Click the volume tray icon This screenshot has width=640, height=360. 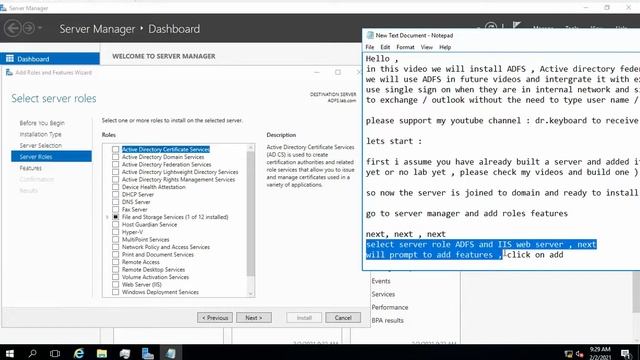(x=579, y=354)
